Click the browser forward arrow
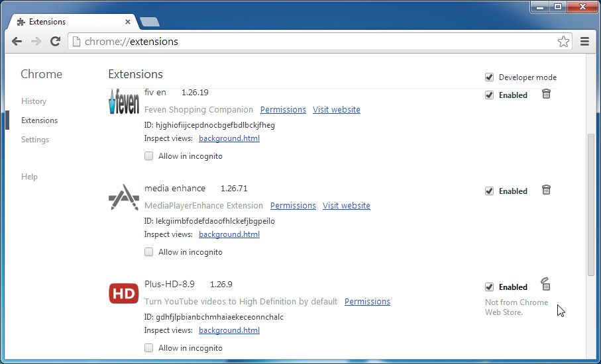This screenshot has height=364, width=601. (x=36, y=41)
